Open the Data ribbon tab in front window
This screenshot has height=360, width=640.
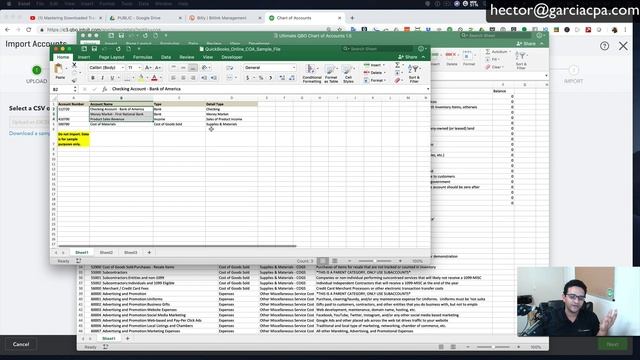[x=166, y=57]
